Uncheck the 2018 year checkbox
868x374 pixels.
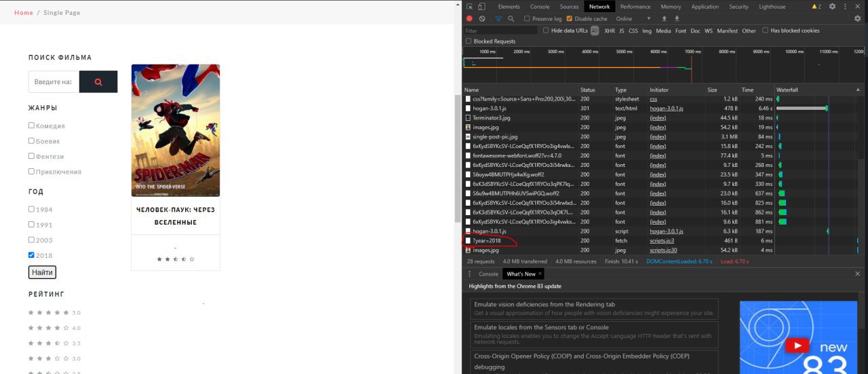point(31,255)
